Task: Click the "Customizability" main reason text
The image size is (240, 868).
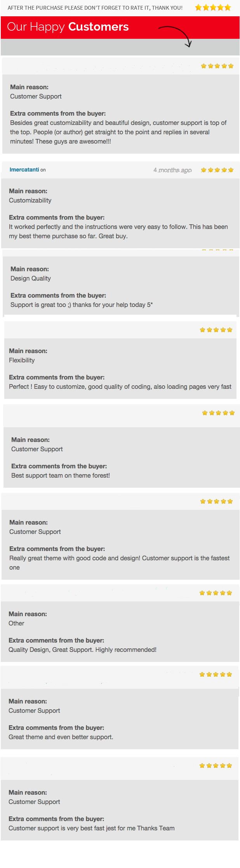Action: pos(30,200)
